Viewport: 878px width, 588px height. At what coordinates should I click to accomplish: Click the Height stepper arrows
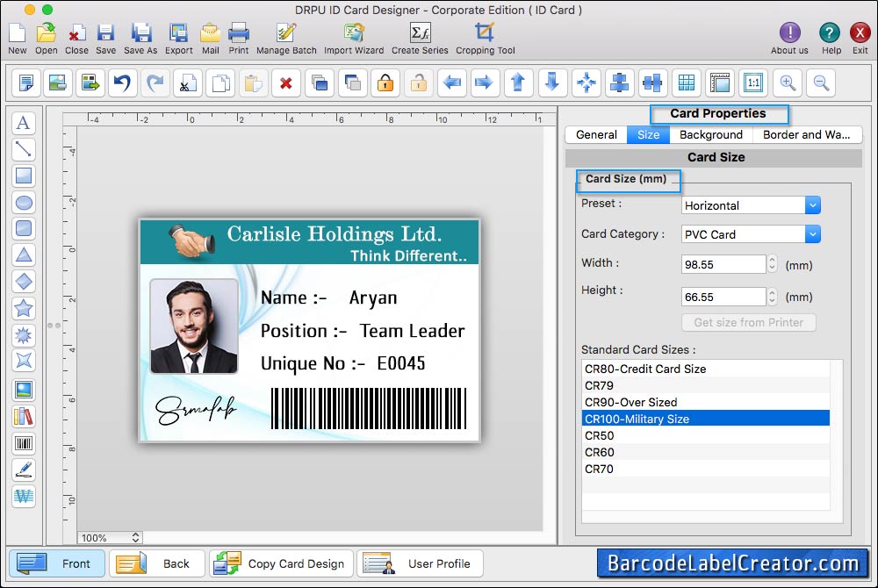click(x=772, y=297)
